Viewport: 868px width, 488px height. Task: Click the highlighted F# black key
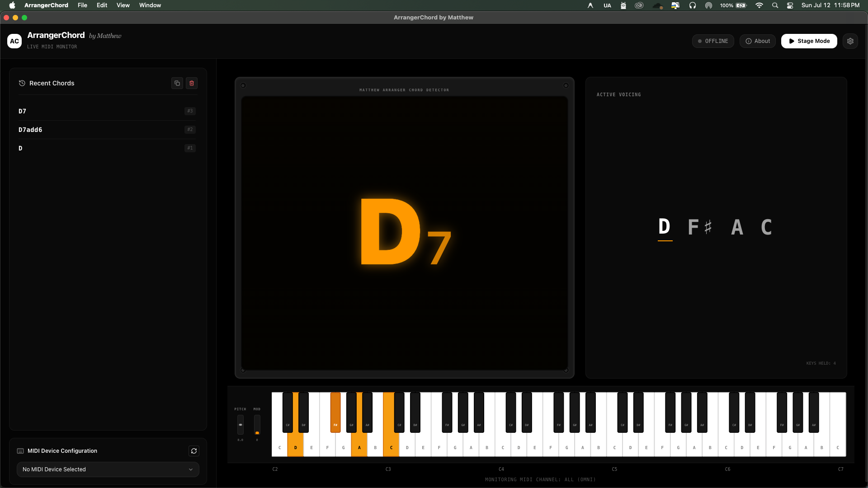[335, 412]
